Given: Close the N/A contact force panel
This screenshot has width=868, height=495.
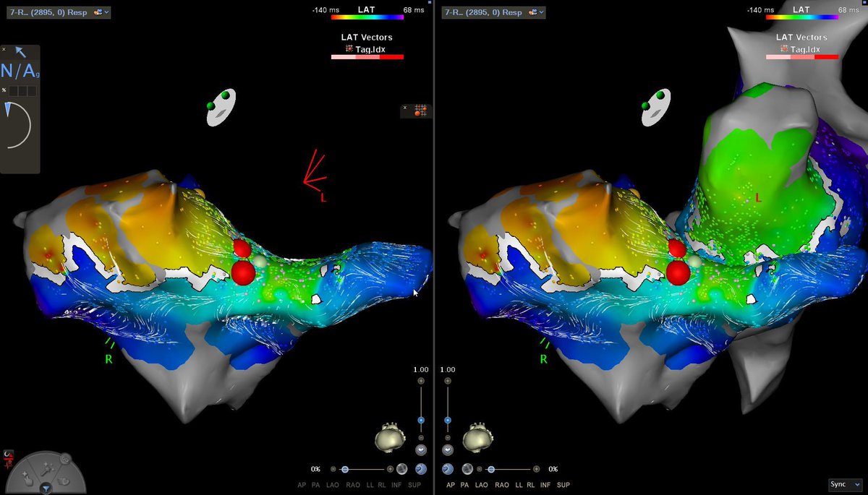Looking at the screenshot, I should pyautogui.click(x=4, y=50).
